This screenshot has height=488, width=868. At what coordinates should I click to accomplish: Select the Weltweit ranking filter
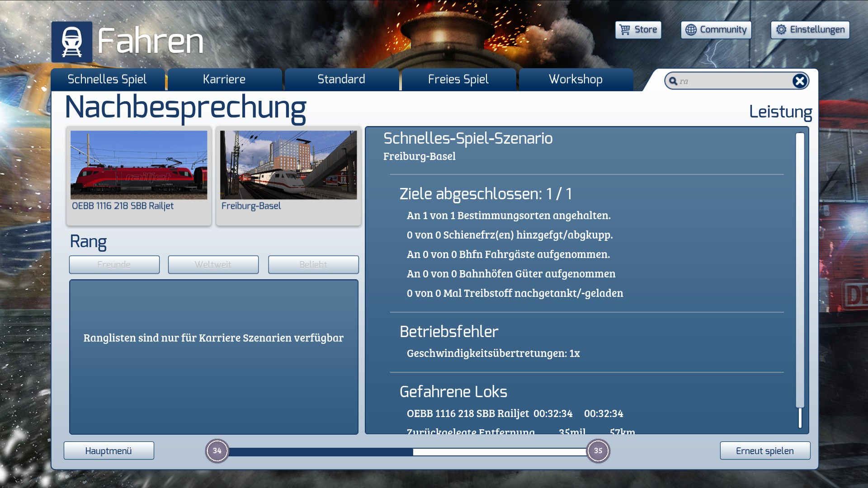pos(213,265)
